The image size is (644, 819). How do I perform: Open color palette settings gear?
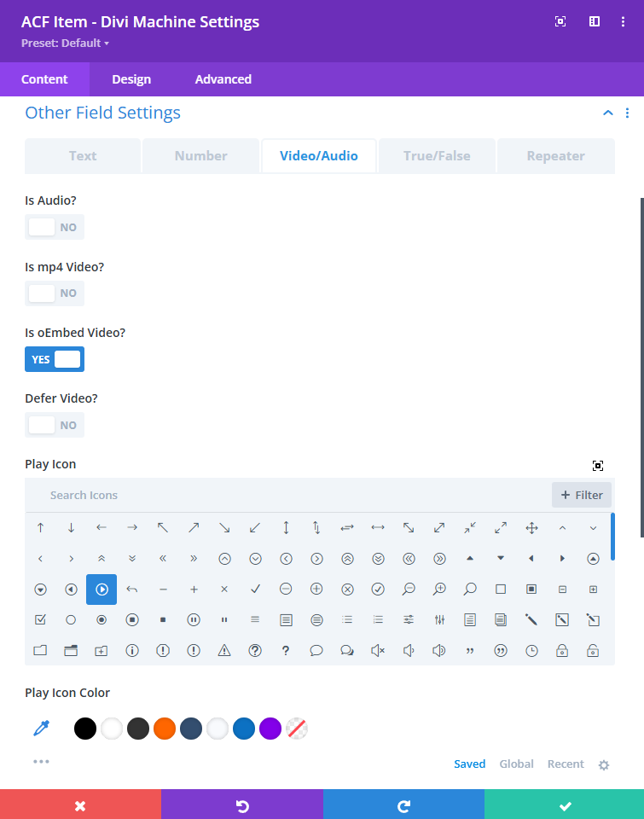[604, 765]
